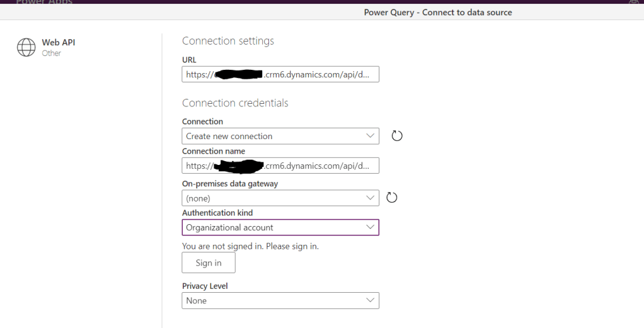Click the 'Organizational account' selected value

coord(230,227)
